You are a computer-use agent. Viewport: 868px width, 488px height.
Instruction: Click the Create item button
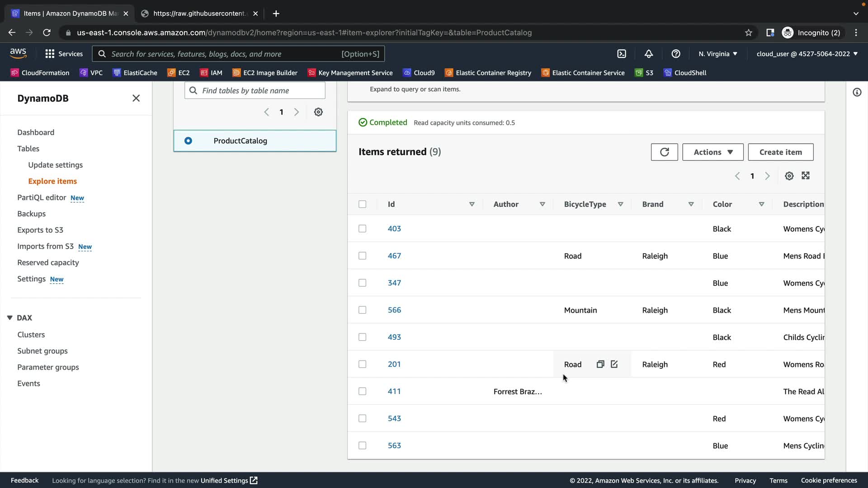tap(780, 152)
